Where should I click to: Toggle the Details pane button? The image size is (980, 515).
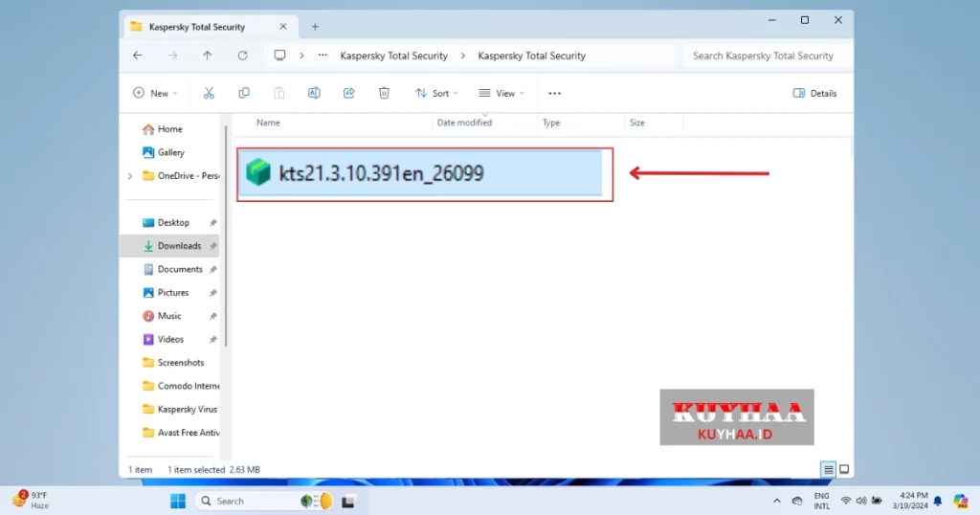tap(814, 93)
